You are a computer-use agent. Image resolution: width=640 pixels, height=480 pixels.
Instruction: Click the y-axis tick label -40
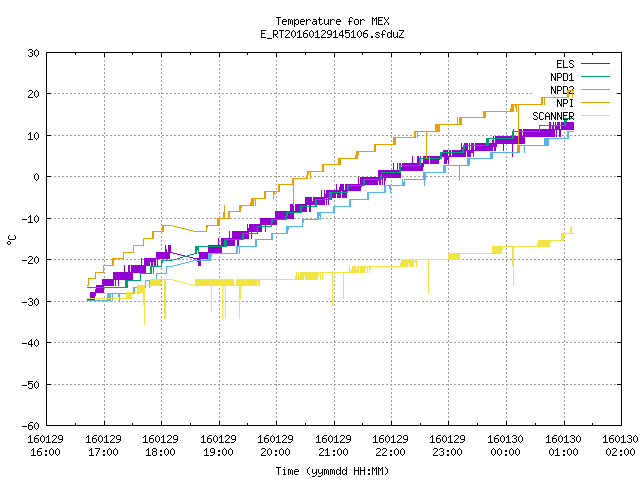point(31,343)
